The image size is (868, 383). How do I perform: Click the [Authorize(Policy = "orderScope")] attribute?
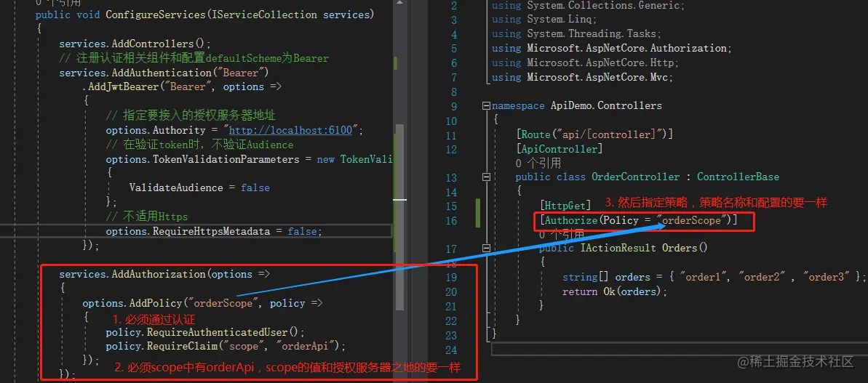point(639,220)
